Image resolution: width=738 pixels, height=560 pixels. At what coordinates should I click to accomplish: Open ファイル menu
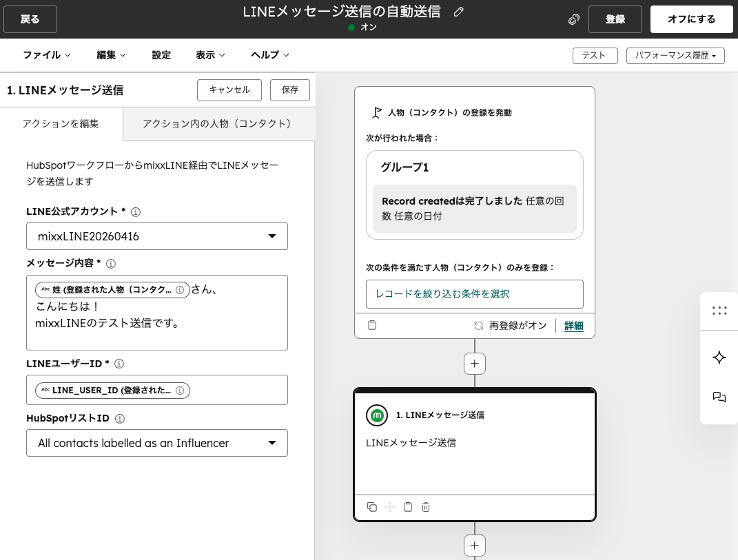pos(47,55)
